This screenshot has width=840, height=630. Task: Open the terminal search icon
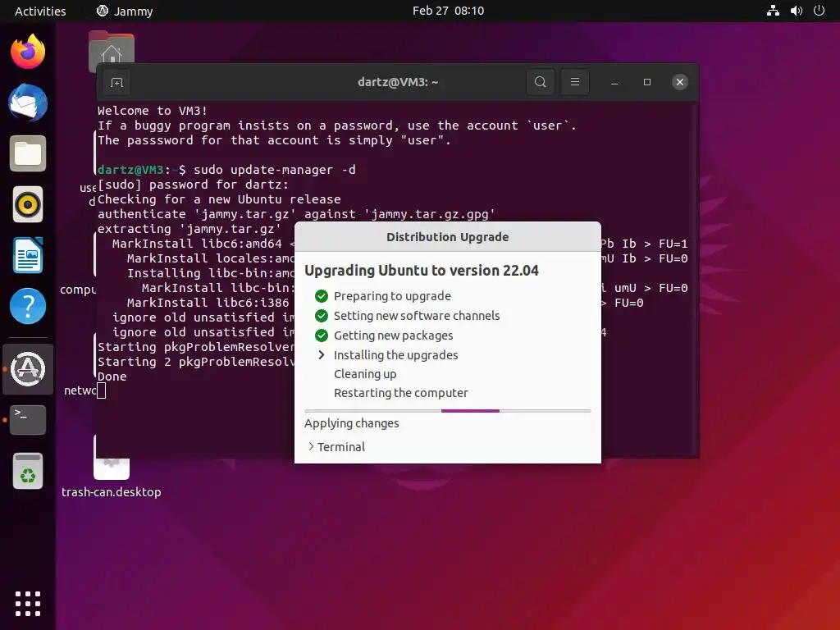(541, 82)
